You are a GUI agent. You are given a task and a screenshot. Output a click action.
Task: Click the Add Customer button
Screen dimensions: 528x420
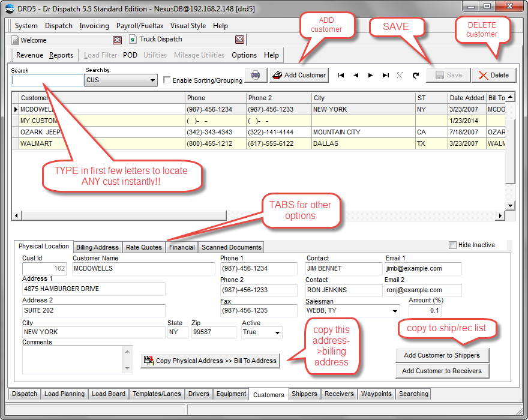tap(299, 75)
